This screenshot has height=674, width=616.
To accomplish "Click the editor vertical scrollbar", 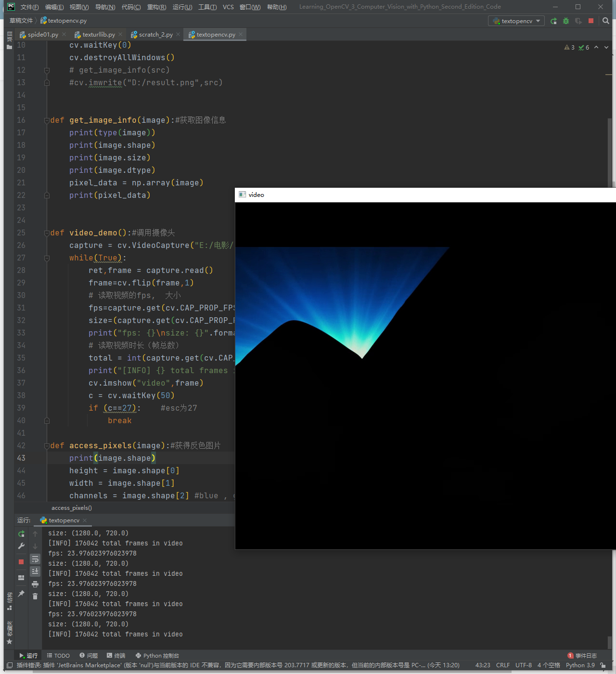I will (610, 152).
